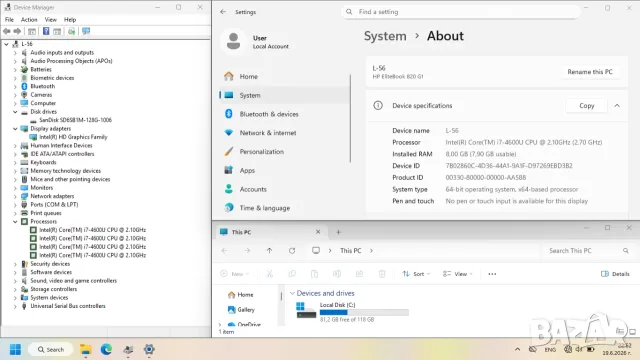Click the Show/Hide Action Pane toolbar icon
The height and width of the screenshot is (360, 640).
point(57,31)
